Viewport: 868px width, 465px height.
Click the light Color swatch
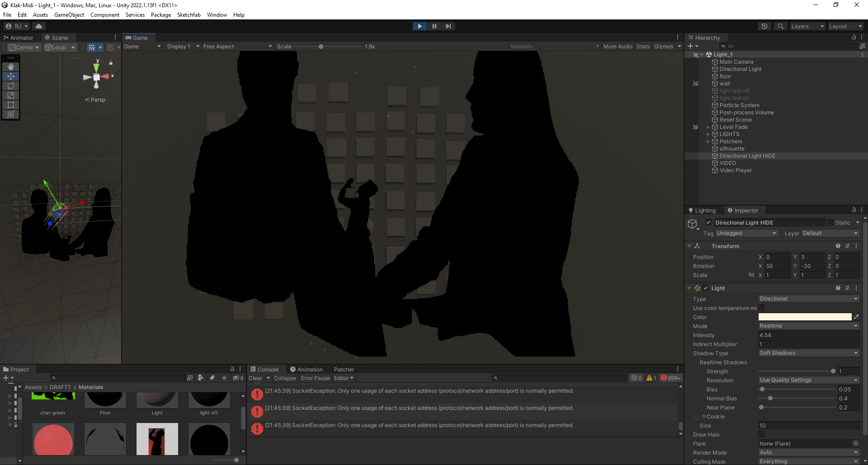[805, 317]
